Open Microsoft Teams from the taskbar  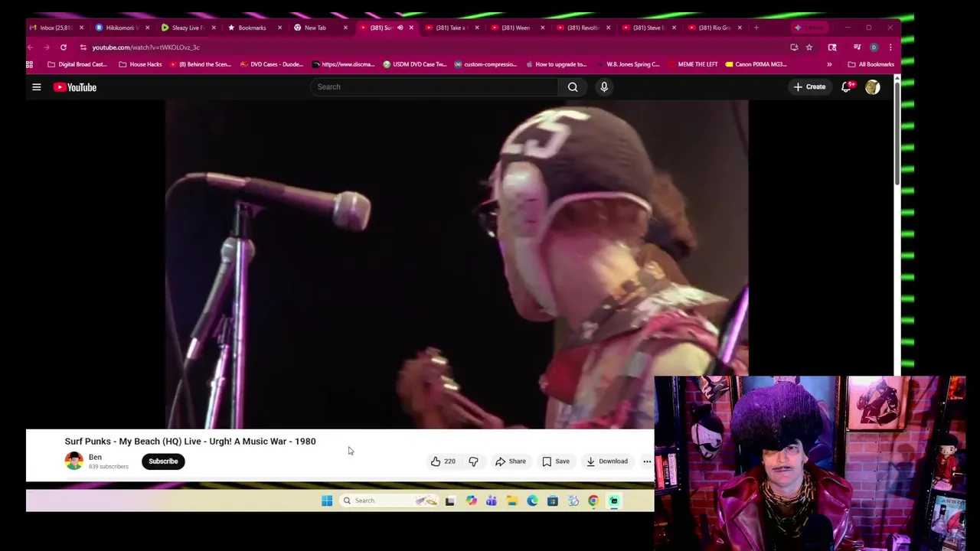491,500
